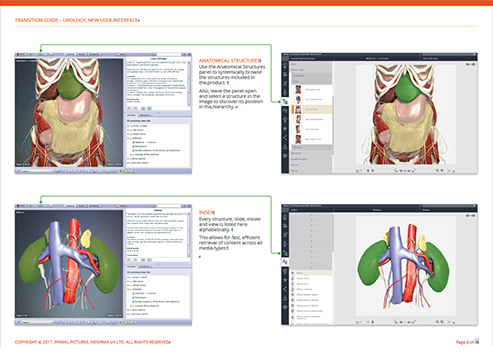Click the rotate-left arrow below the white-background kidney model
The height and width of the screenshot is (360, 493).
[x=396, y=322]
